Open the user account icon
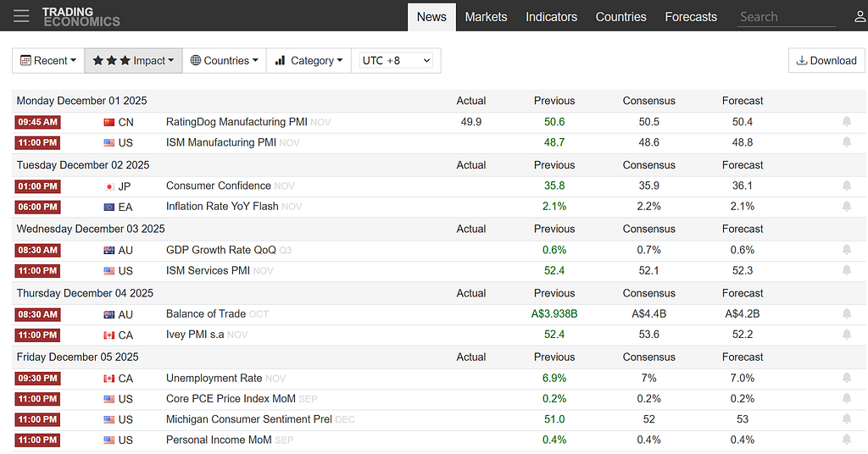This screenshot has height=454, width=868. coord(860,17)
